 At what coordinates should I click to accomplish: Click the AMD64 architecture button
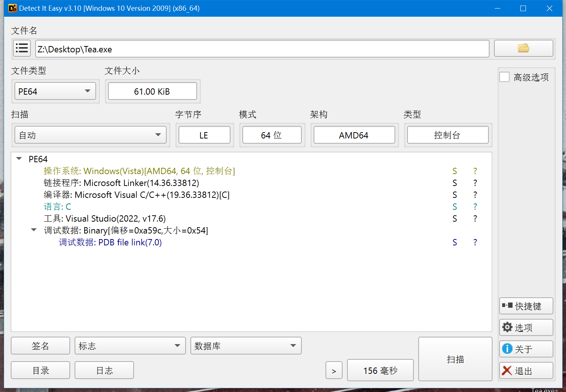pyautogui.click(x=354, y=135)
